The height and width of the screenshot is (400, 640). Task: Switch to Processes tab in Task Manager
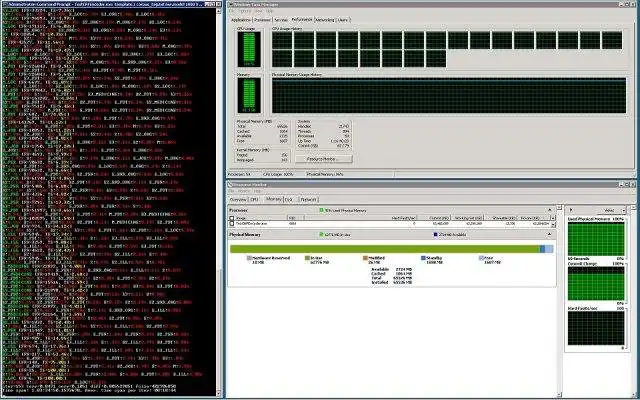click(262, 20)
